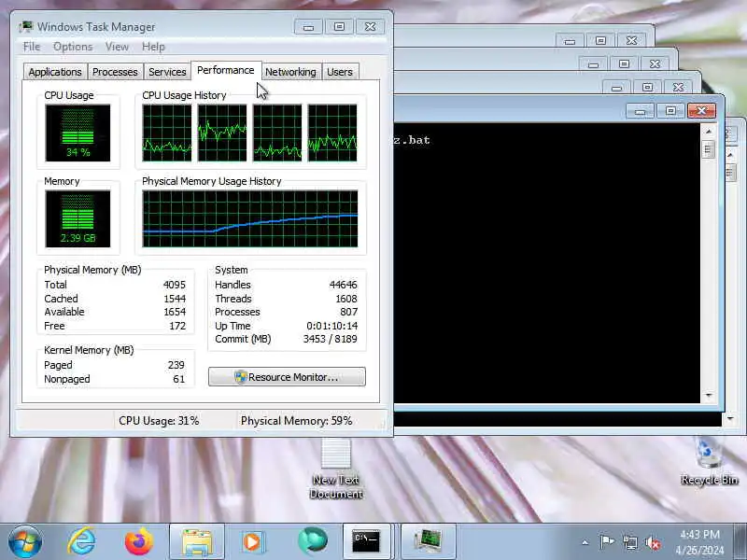
Task: Click the Cached memory value 1544
Action: (175, 299)
